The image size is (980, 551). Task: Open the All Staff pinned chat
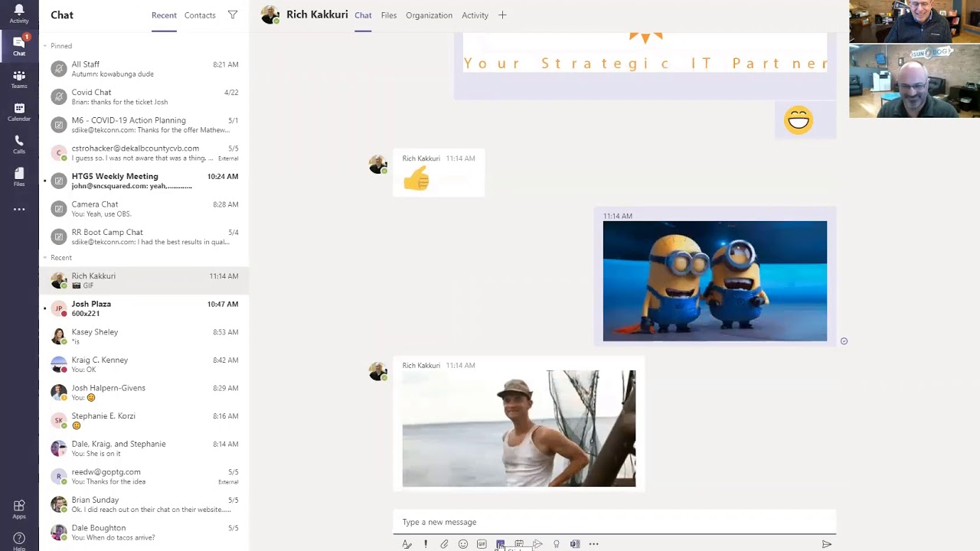click(x=144, y=69)
